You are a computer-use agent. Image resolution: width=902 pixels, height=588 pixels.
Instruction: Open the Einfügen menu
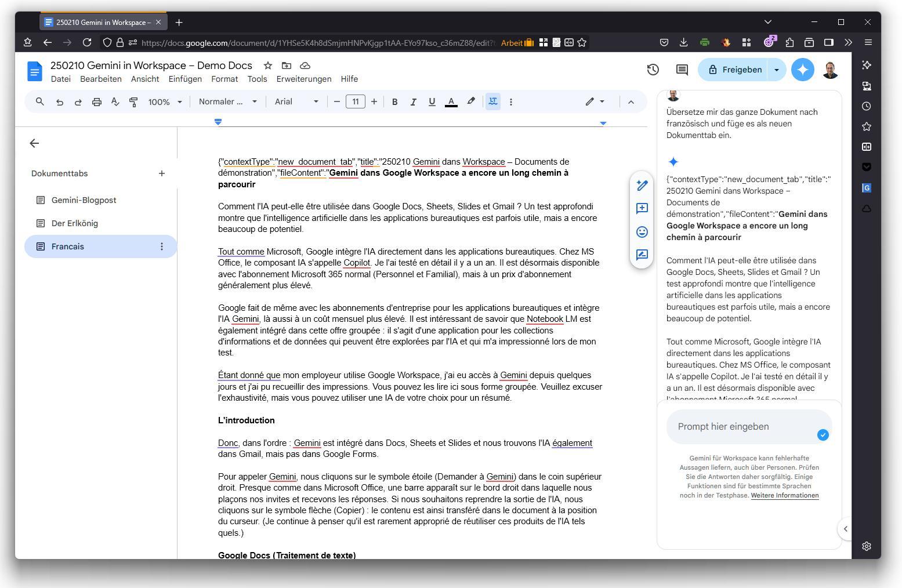coord(185,79)
